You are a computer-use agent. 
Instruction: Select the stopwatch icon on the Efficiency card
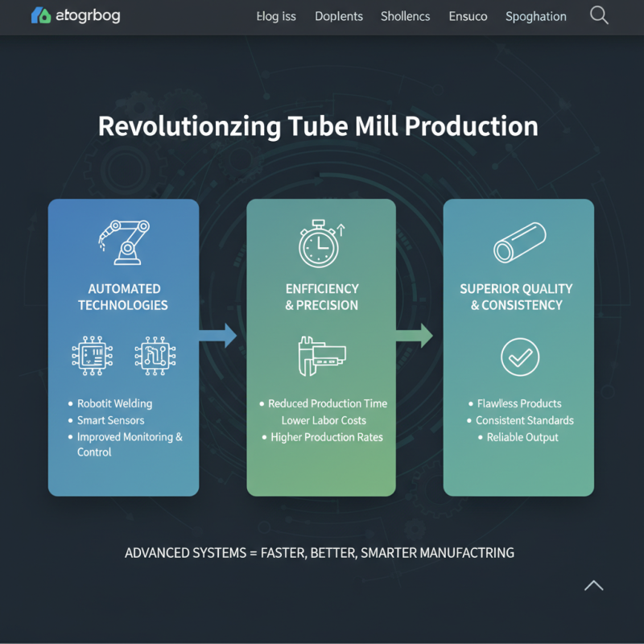coord(320,244)
